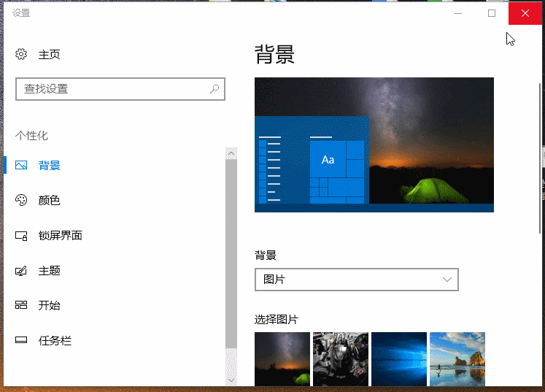Click the Taskbar icon in sidebar
This screenshot has height=392, width=545.
tap(21, 341)
